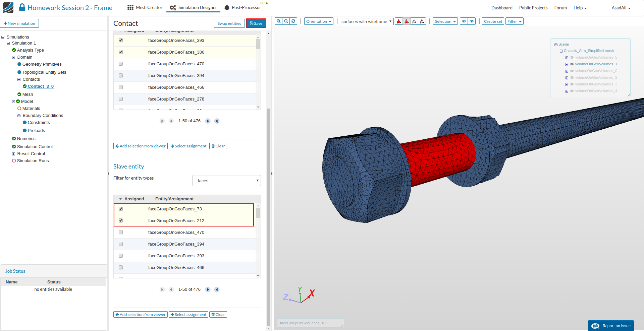The image size is (644, 331).
Task: Click the zoom in magnifier icon
Action: pyautogui.click(x=278, y=21)
